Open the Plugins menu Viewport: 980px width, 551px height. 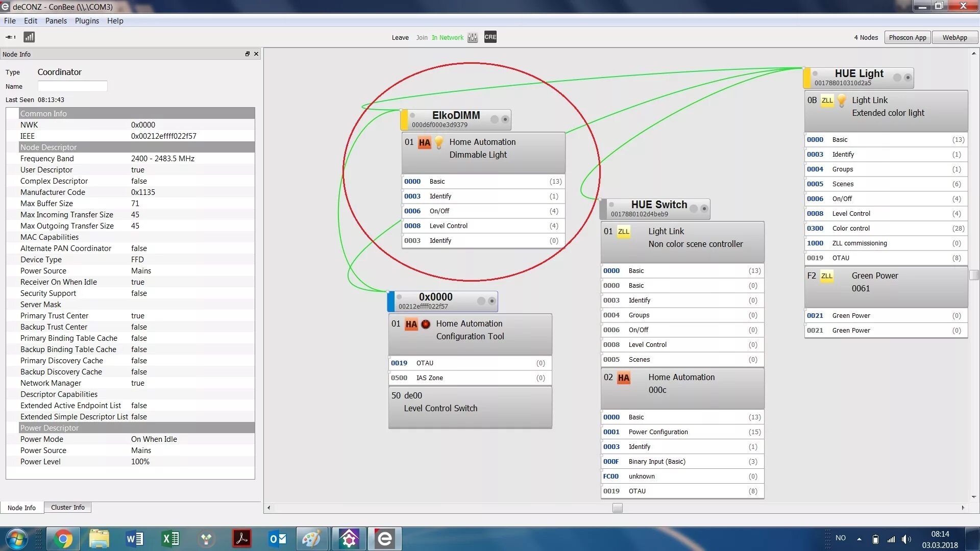(x=87, y=21)
